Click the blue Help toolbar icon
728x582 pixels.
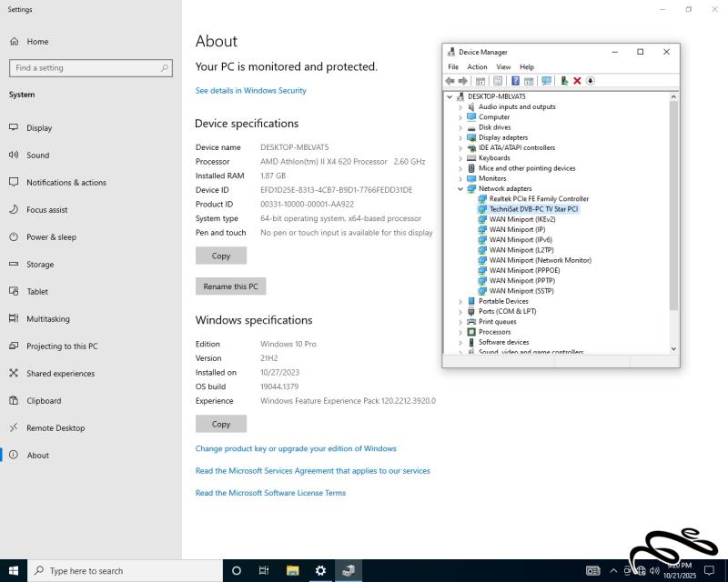tap(515, 81)
